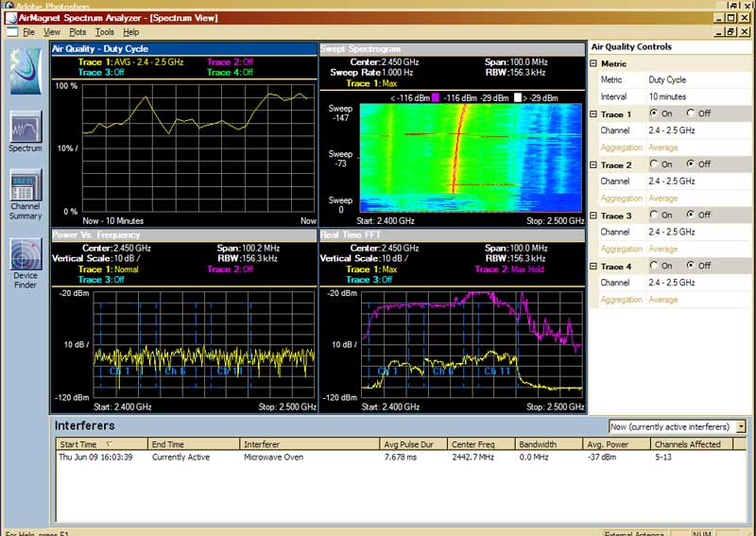
Task: Open the Channel Summary view icon
Action: pyautogui.click(x=26, y=184)
